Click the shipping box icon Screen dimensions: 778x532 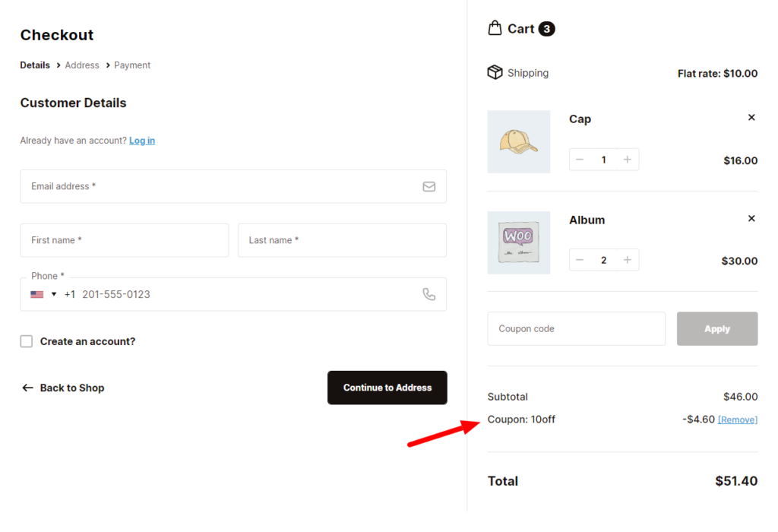tap(494, 72)
